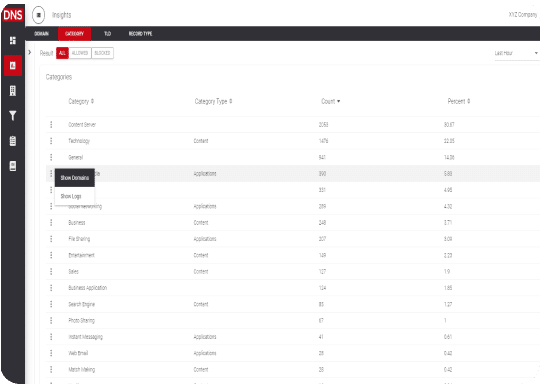Click the DNS logo
Screen dimensions: 540x384
tap(13, 15)
